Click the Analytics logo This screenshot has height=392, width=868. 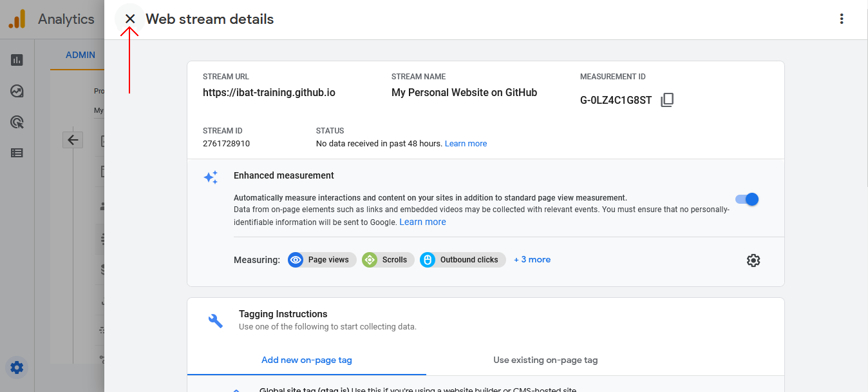tap(17, 19)
